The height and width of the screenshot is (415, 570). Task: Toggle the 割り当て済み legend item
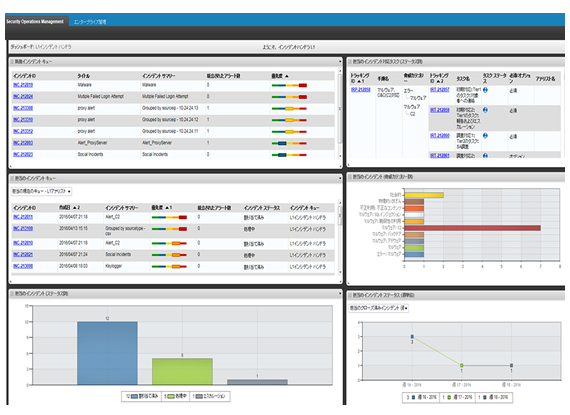[142, 396]
